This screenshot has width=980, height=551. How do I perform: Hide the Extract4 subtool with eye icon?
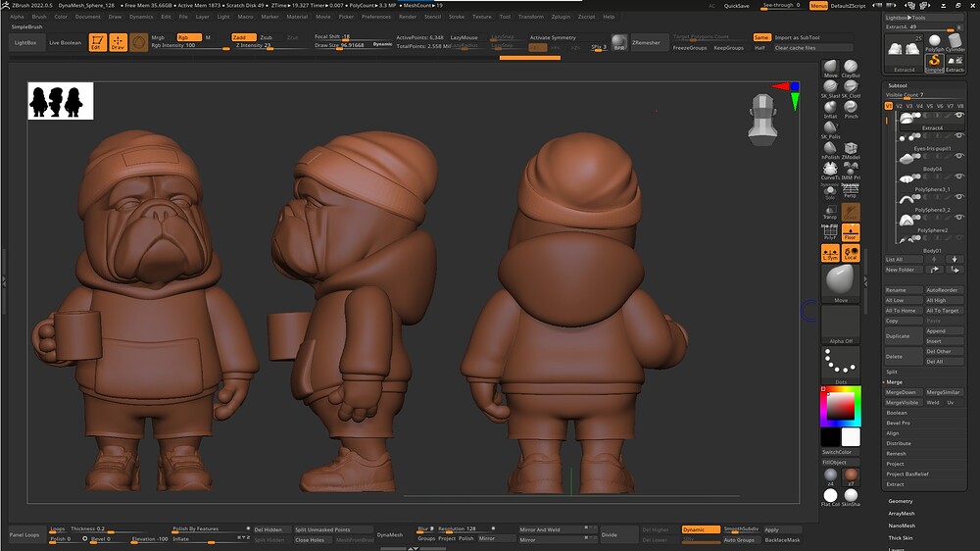click(959, 115)
